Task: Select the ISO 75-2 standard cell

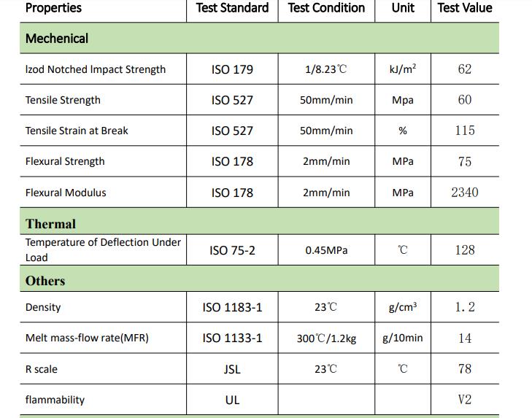Action: tap(232, 250)
